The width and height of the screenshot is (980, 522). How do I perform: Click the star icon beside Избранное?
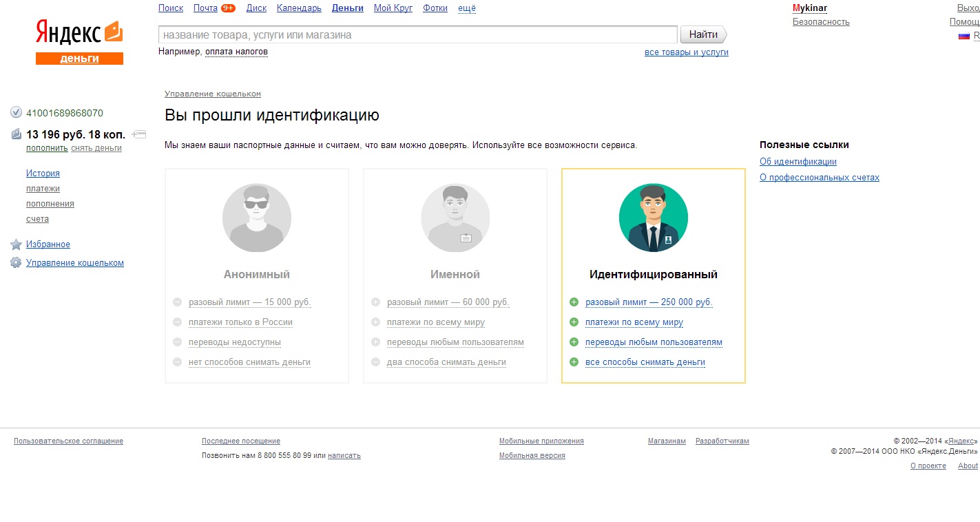pos(17,244)
